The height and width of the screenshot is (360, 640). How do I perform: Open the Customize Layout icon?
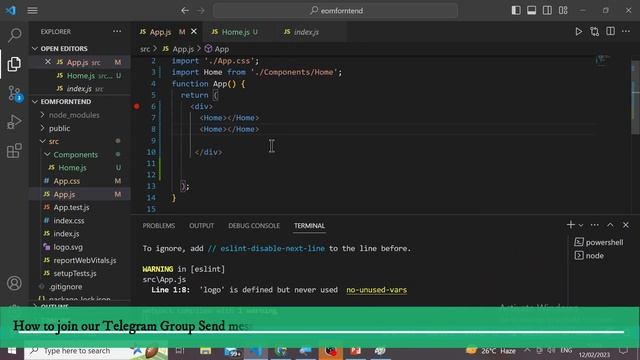563,10
